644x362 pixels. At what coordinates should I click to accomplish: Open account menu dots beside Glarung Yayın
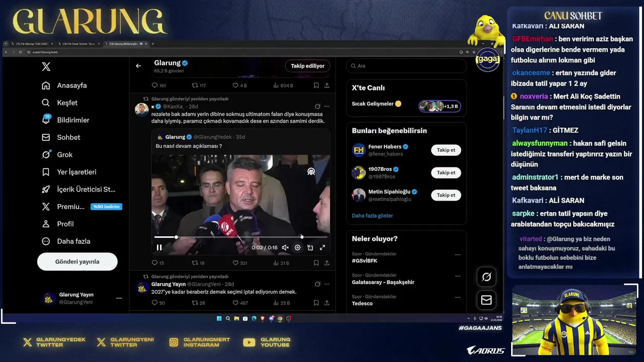coord(119,298)
